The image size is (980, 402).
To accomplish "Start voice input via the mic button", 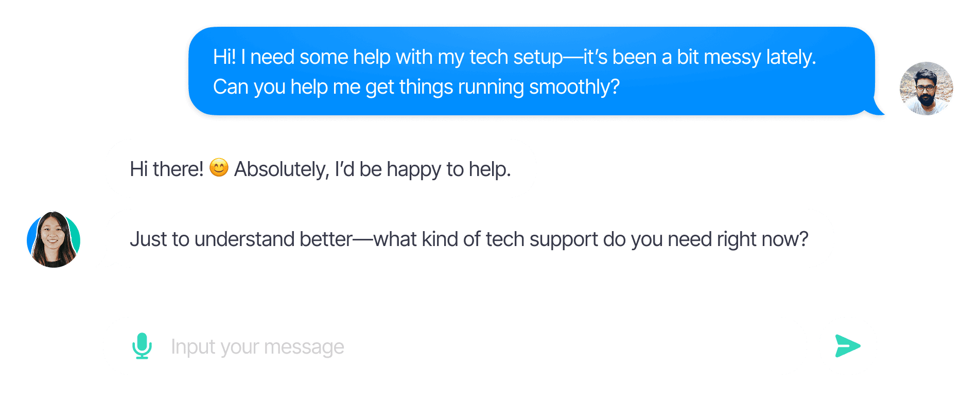I will (142, 346).
